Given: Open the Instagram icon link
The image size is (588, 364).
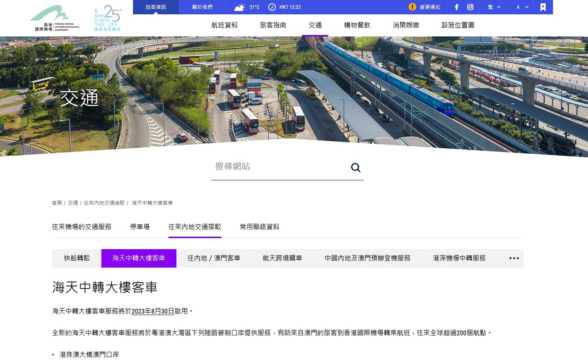Looking at the screenshot, I should pyautogui.click(x=470, y=7).
